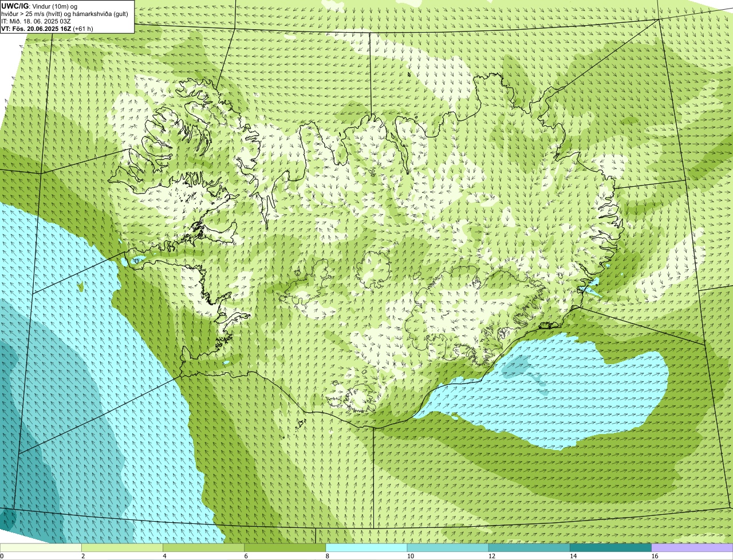Click the "UWC/IG: Vindur (10m) og" title line

(39, 6)
